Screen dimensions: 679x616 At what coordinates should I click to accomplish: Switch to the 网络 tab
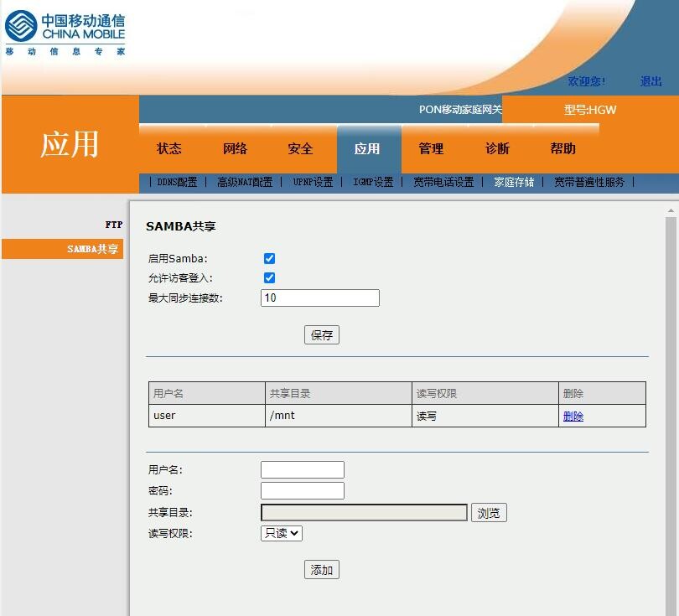236,149
